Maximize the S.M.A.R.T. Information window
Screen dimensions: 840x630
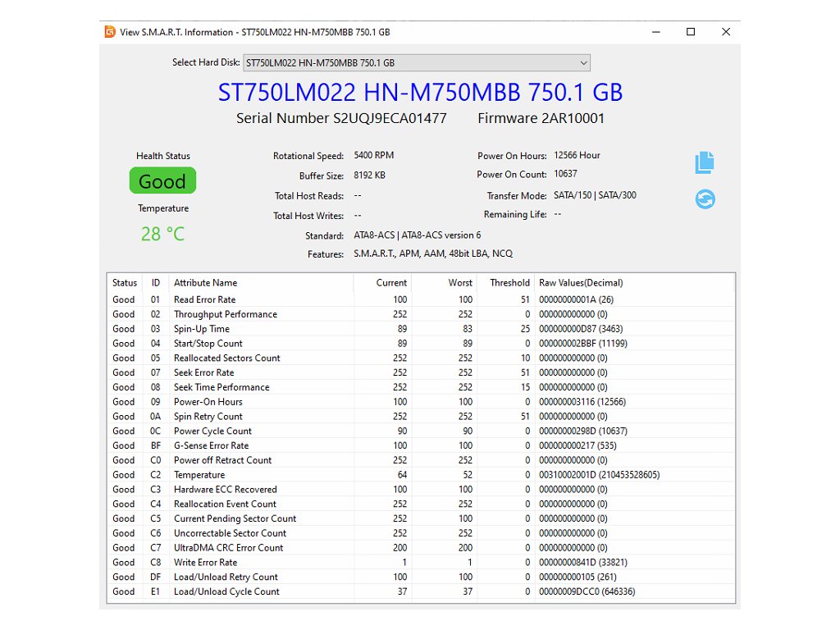coord(691,32)
